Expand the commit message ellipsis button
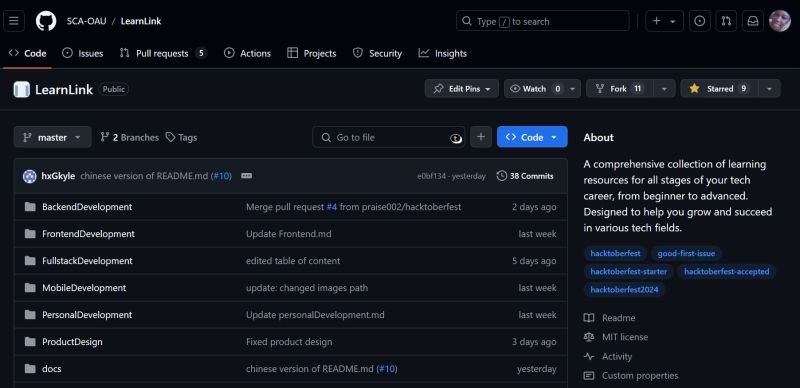The height and width of the screenshot is (388, 800). (246, 176)
